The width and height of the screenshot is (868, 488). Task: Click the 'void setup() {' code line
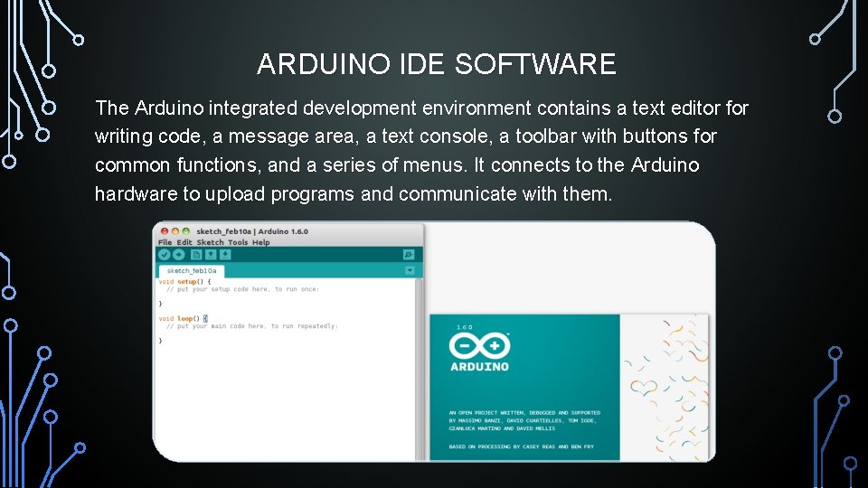(x=184, y=282)
